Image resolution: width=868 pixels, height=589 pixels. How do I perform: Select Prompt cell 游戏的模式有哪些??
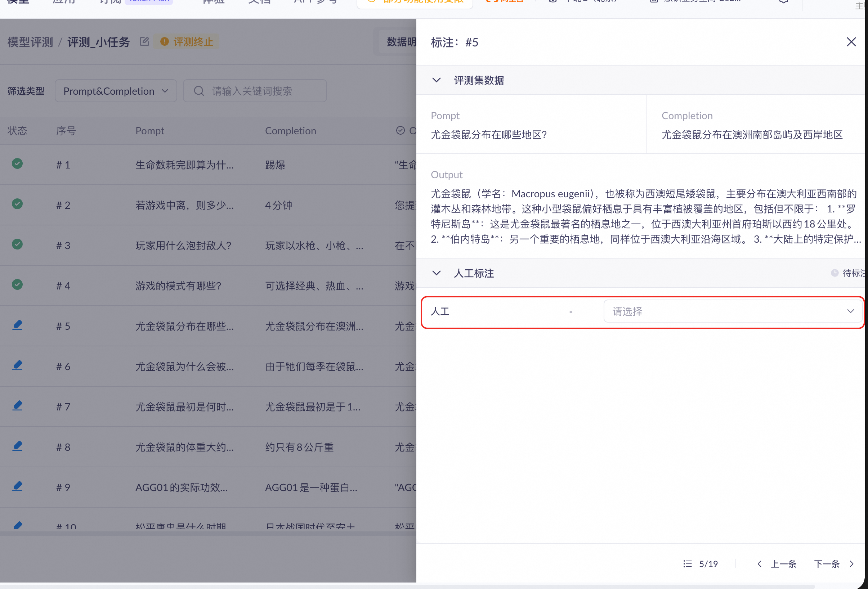pyautogui.click(x=178, y=285)
